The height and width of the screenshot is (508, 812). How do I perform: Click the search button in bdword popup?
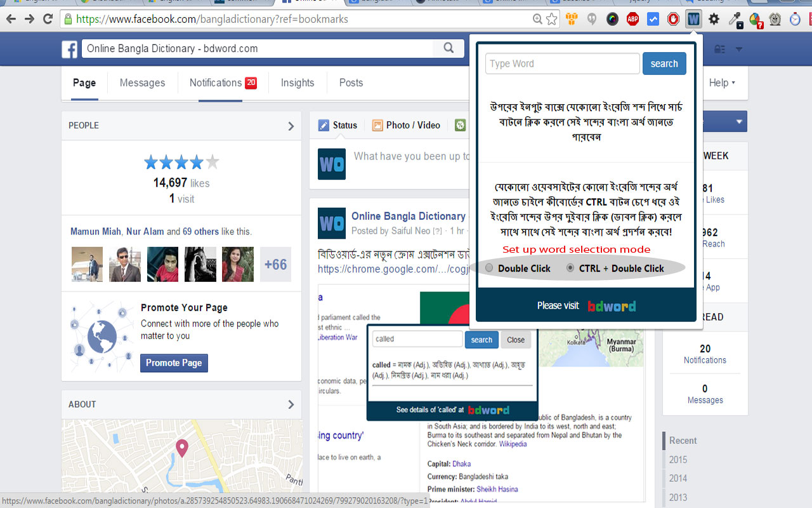coord(664,63)
